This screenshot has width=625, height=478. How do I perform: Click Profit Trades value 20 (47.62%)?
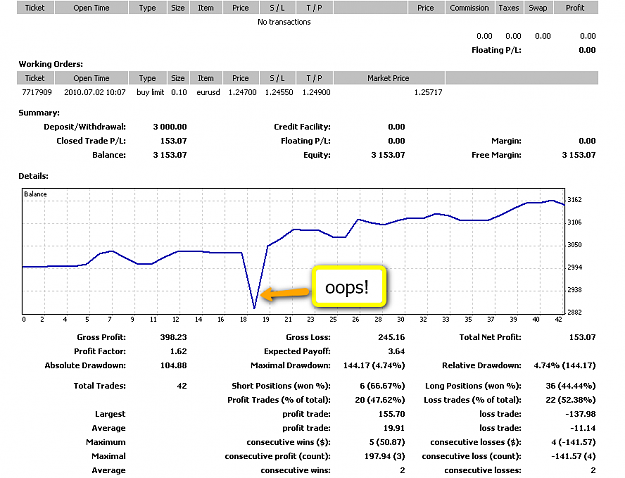tap(380, 400)
